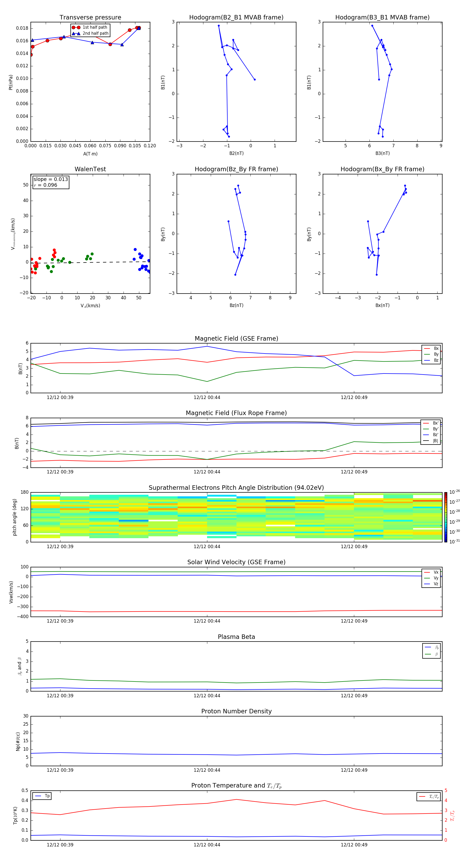The width and height of the screenshot is (473, 868).
Task: Click the 'Transverse pressure' plot title
Action: [x=90, y=18]
